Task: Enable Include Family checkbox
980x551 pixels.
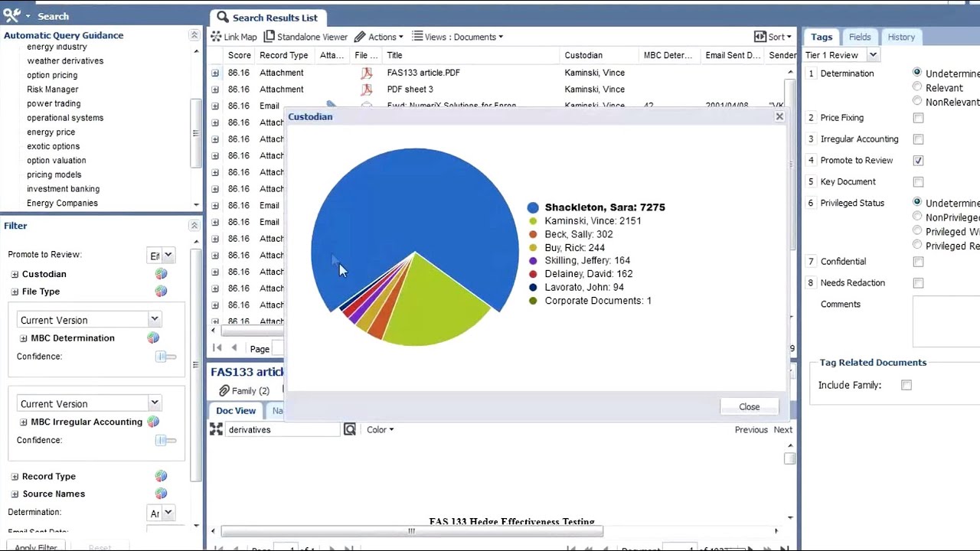Action: 906,386
